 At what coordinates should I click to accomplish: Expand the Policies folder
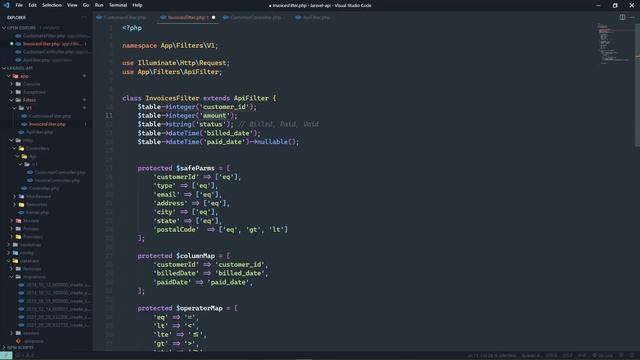pos(46,229)
